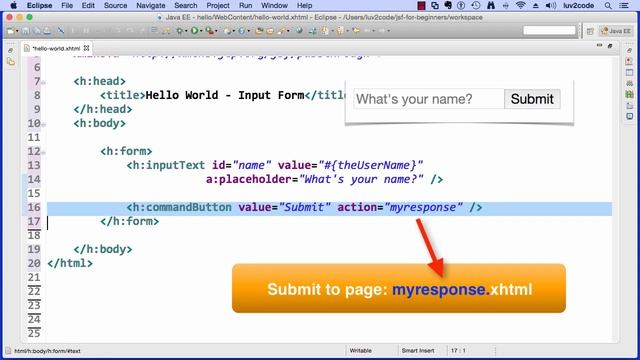Open the Navigate menu
Viewport: 640px width, 360px height.
[151, 5]
